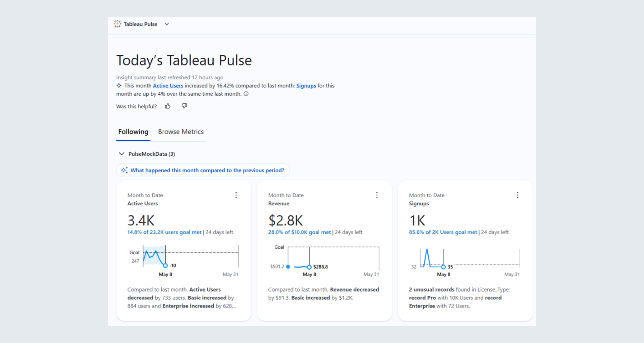Image resolution: width=644 pixels, height=343 pixels.
Task: Open the Revenue card more options menu
Action: (x=377, y=195)
